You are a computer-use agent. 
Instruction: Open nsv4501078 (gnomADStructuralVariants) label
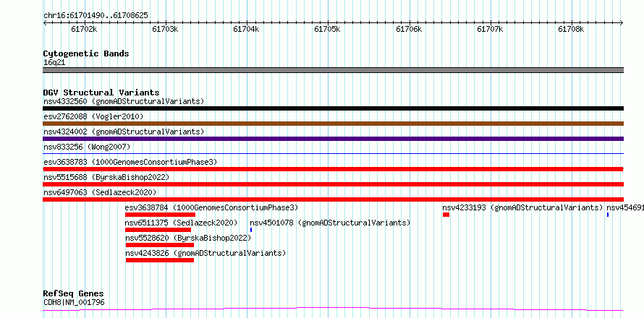point(330,223)
